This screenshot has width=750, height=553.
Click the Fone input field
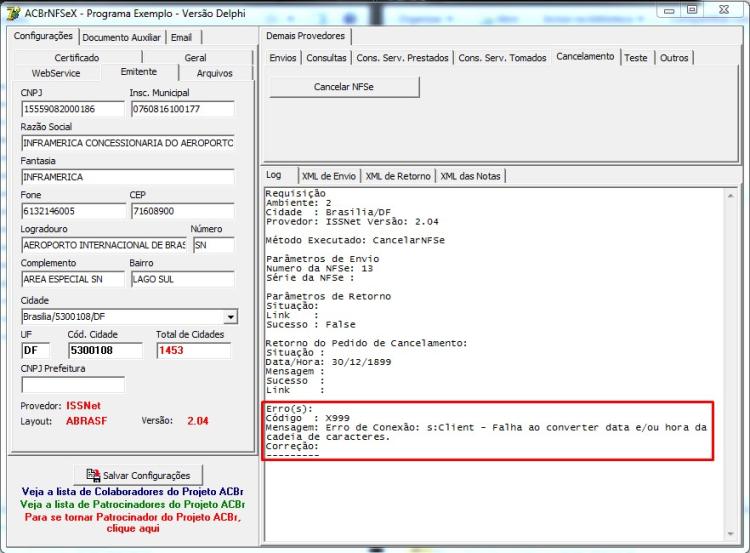(x=73, y=211)
